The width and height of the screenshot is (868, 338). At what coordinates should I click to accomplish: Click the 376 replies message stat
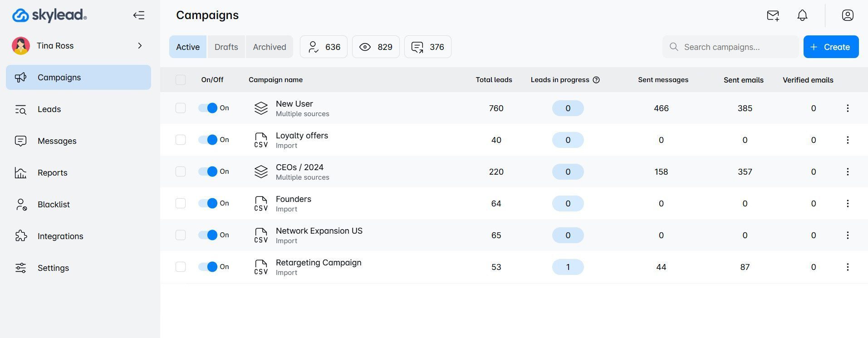click(x=427, y=47)
